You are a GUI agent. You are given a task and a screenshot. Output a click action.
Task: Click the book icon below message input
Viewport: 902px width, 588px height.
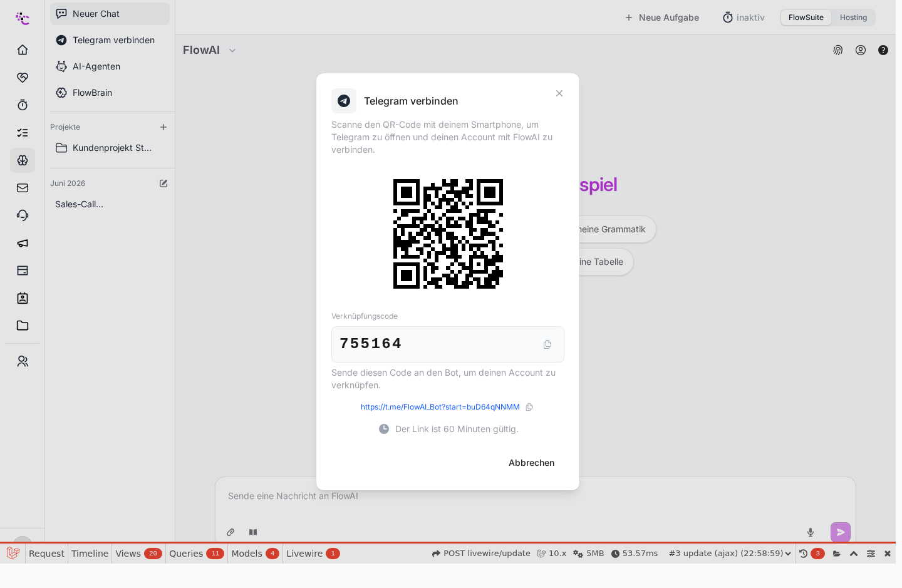pyautogui.click(x=253, y=532)
